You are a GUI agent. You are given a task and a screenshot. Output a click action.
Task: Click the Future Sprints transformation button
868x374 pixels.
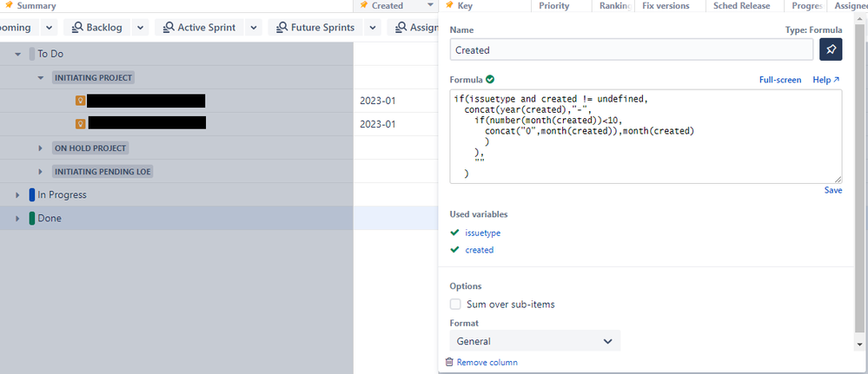pos(315,27)
